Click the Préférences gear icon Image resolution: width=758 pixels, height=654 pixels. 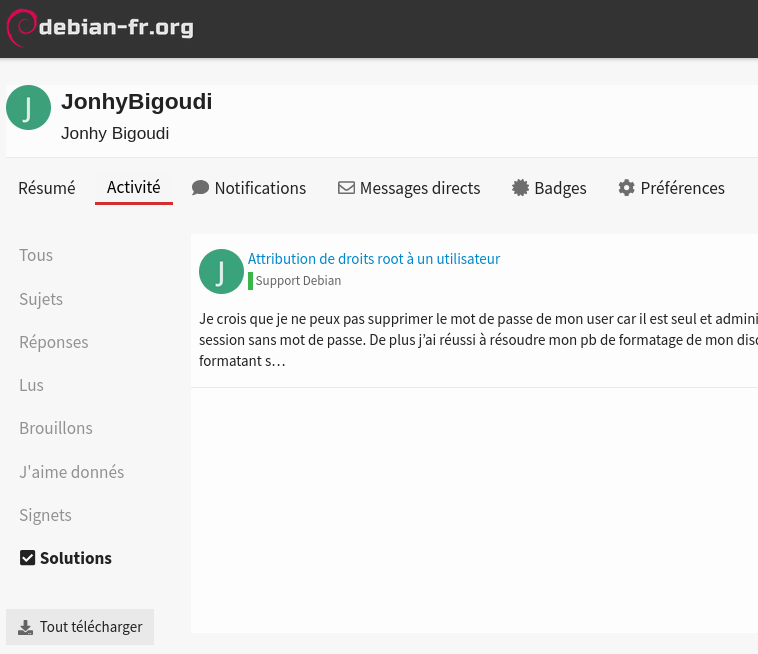tap(626, 188)
